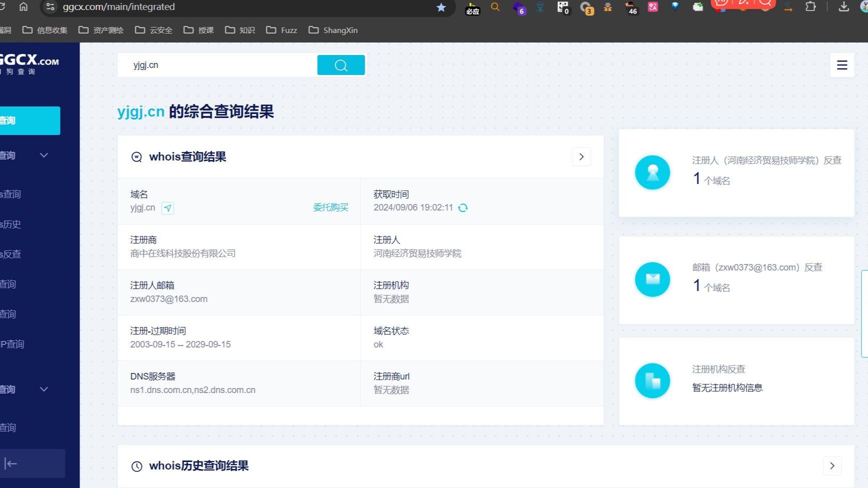The height and width of the screenshot is (488, 868).
Task: Click the extension icon with badge 3
Action: (586, 7)
